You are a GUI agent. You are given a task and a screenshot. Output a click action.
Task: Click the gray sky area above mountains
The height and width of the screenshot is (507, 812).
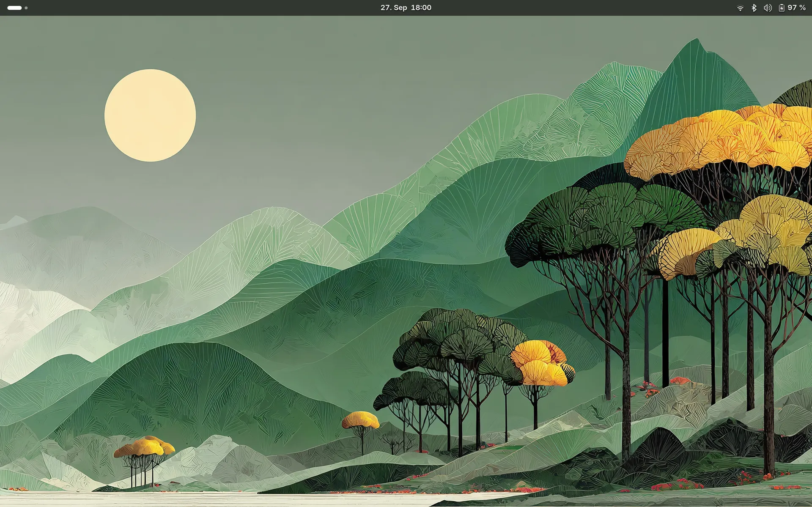coord(338,85)
